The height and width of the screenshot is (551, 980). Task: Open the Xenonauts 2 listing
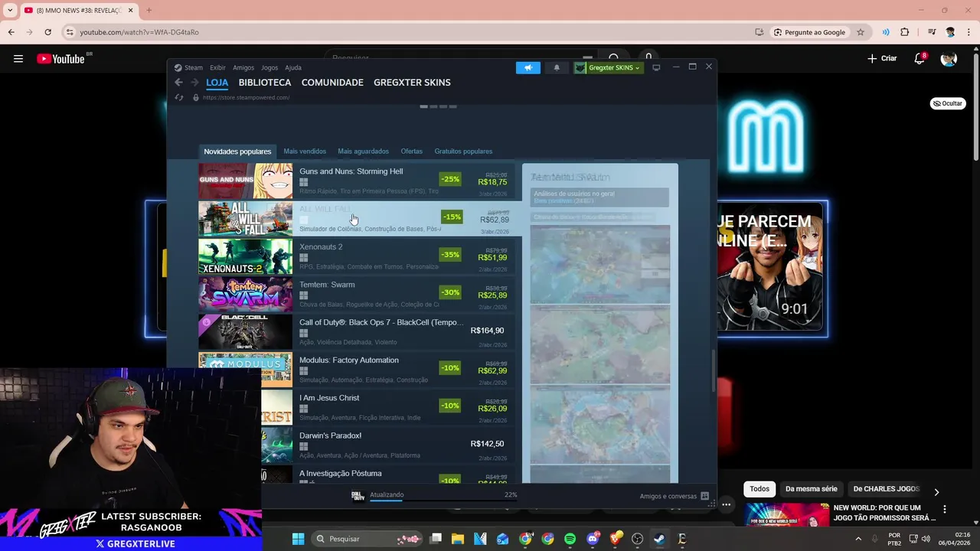[x=357, y=257]
